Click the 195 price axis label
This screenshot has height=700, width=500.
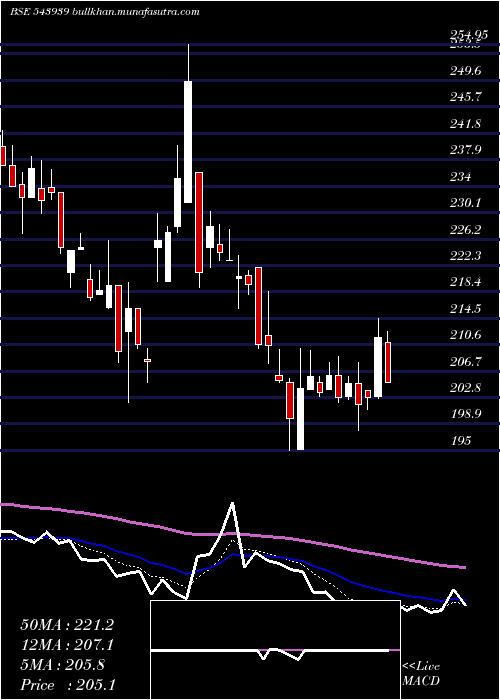tap(460, 441)
